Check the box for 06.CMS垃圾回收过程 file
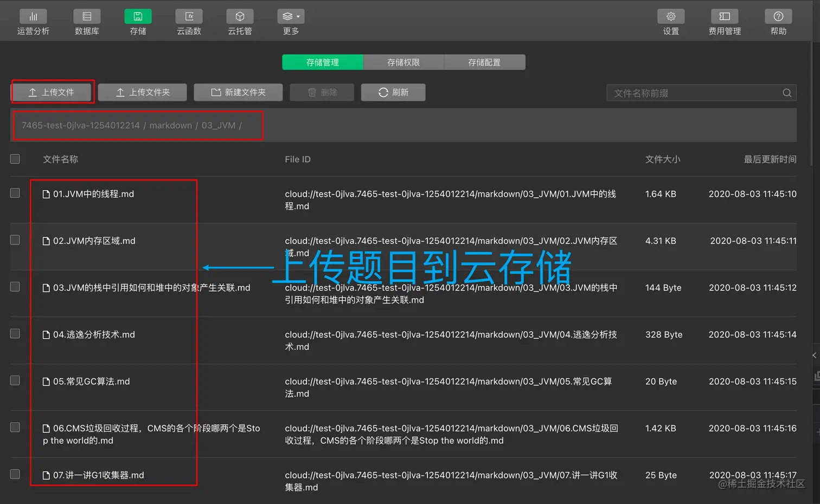 (x=15, y=427)
